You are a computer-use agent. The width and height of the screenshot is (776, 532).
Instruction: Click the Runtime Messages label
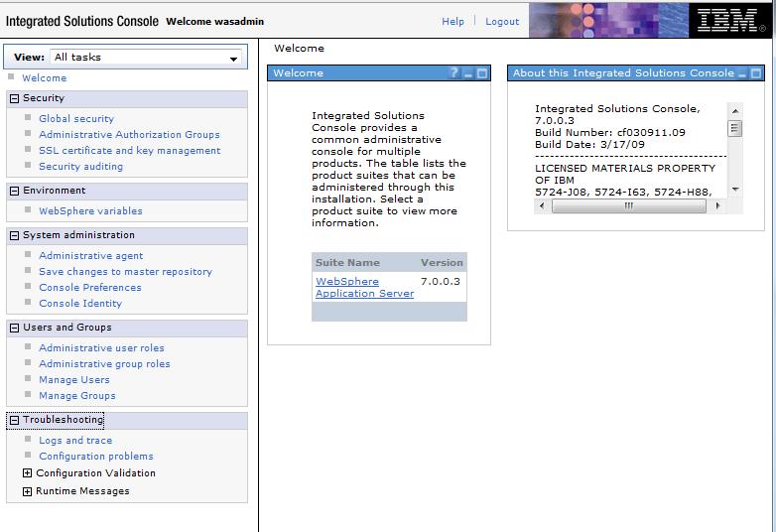click(x=82, y=491)
